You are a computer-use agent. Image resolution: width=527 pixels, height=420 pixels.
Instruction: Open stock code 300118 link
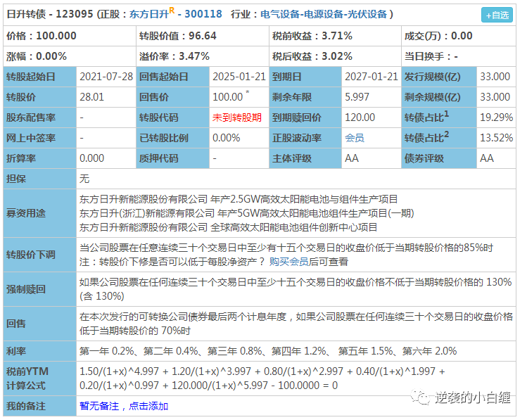tap(203, 14)
